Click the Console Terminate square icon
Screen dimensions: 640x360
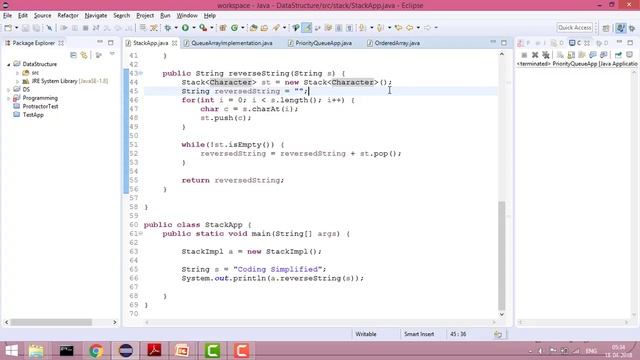click(x=524, y=55)
